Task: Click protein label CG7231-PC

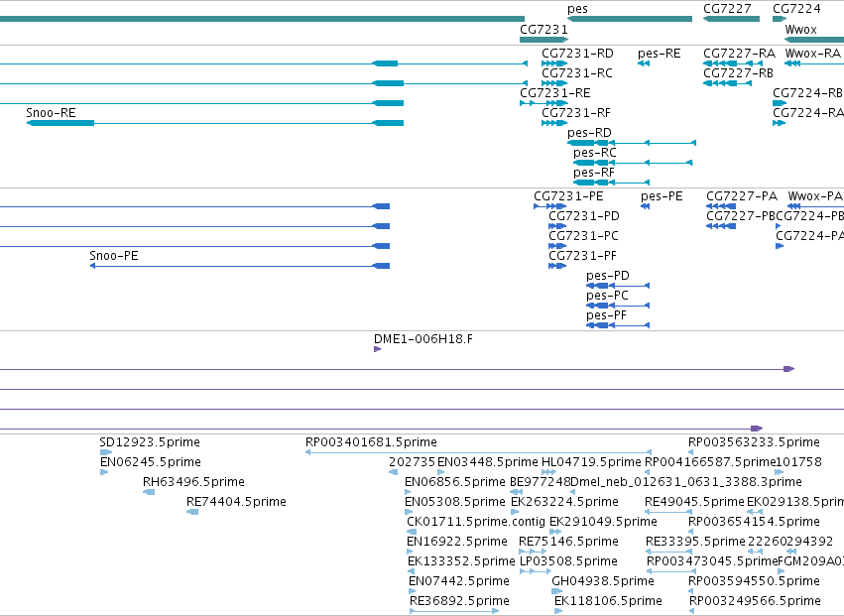Action: [x=583, y=236]
